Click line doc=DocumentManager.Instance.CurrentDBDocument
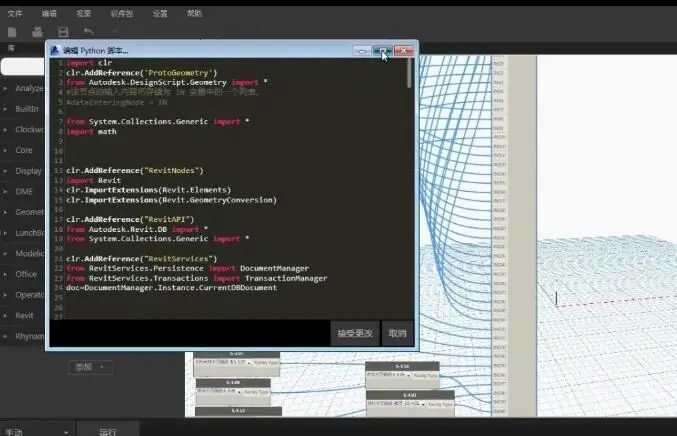The height and width of the screenshot is (436, 677). (x=171, y=288)
